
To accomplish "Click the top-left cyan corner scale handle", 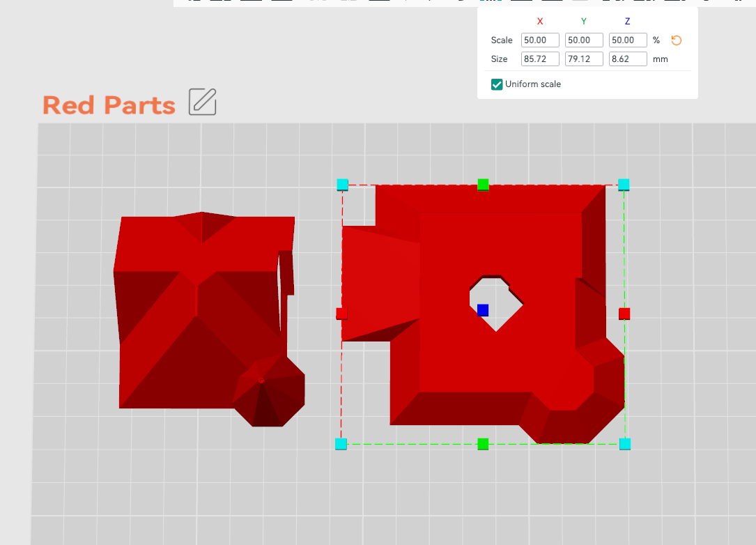I will click(x=342, y=184).
